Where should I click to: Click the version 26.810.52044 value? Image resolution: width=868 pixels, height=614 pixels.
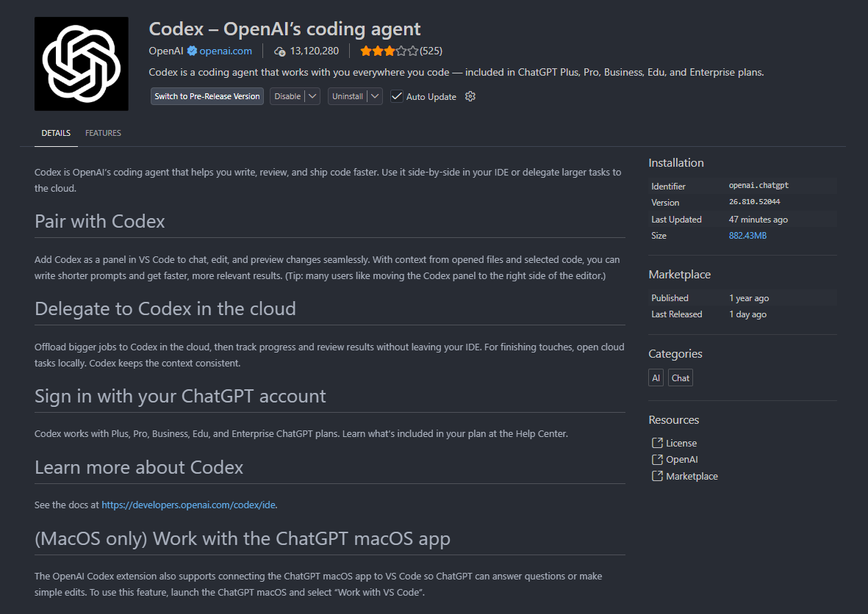(754, 202)
